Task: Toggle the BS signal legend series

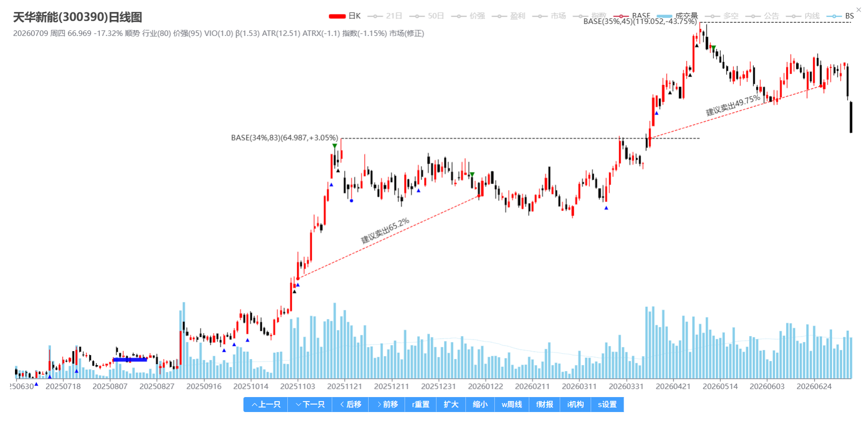Action: pyautogui.click(x=840, y=16)
